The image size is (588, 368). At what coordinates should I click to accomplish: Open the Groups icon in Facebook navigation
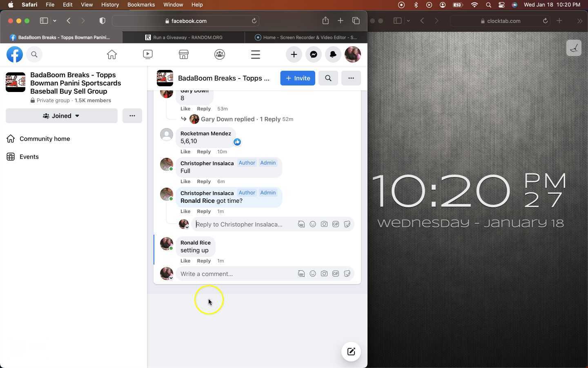point(220,54)
